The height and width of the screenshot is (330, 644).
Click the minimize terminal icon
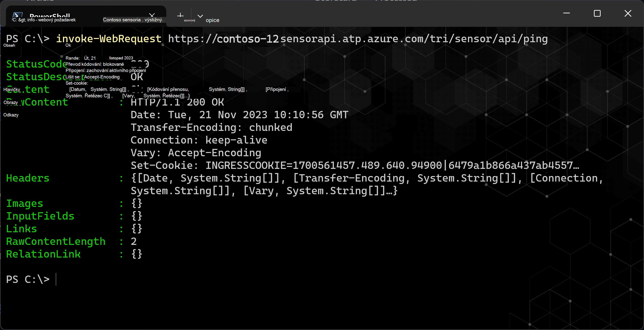pos(566,13)
